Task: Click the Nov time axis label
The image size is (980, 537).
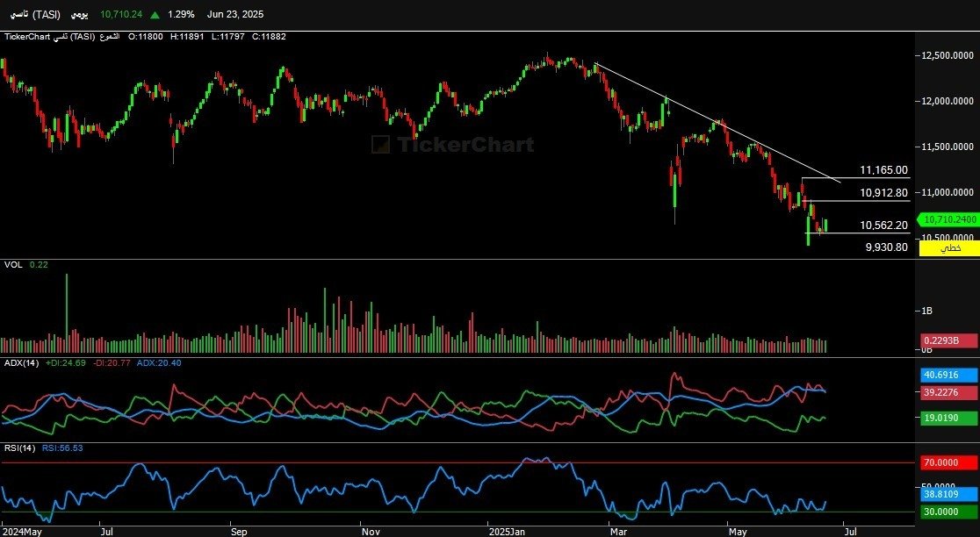Action: pyautogui.click(x=371, y=532)
